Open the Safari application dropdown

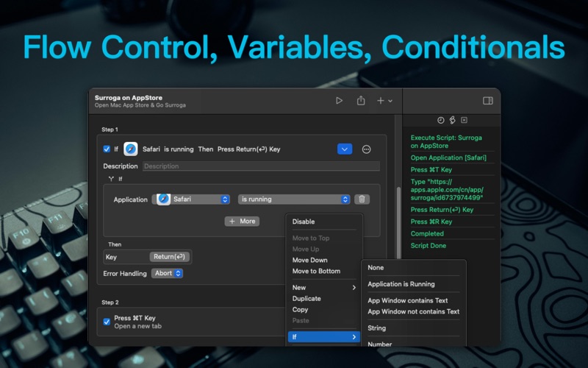click(x=191, y=199)
